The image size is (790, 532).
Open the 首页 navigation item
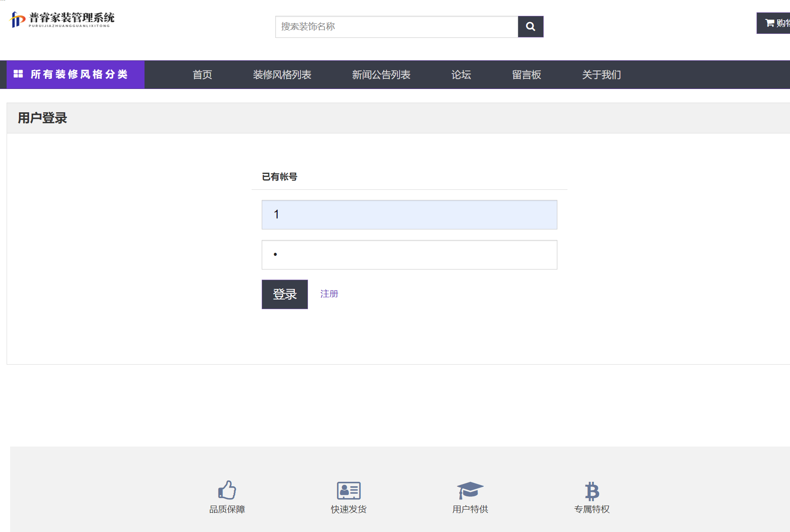point(202,75)
